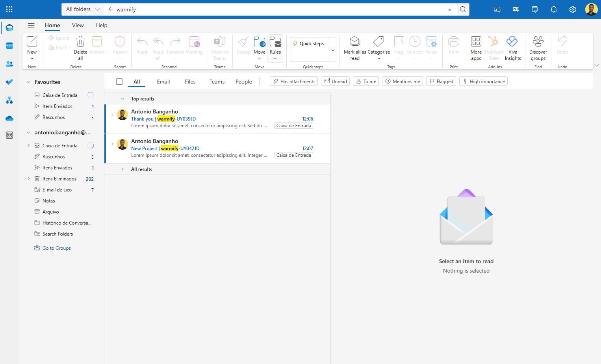Open the Calendar app in the sidebar

coord(9,46)
